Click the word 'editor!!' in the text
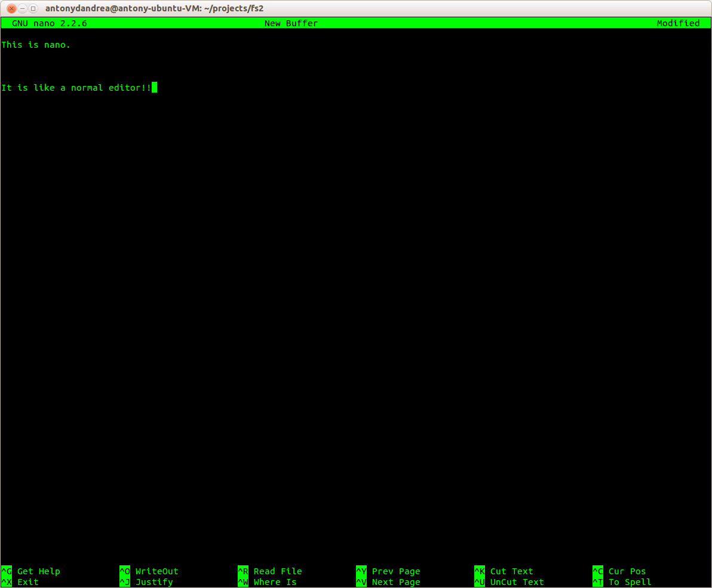The height and width of the screenshot is (588, 712). pos(129,88)
